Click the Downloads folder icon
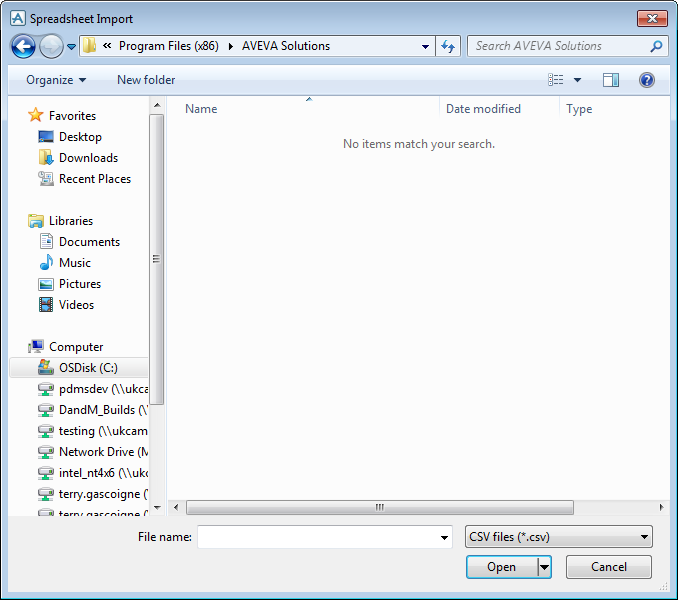Image resolution: width=678 pixels, height=600 pixels. (x=46, y=158)
